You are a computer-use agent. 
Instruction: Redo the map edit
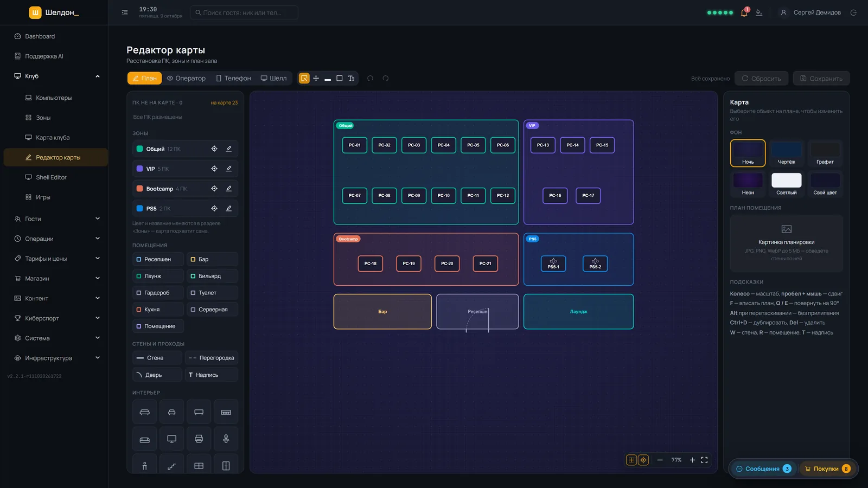tap(386, 79)
